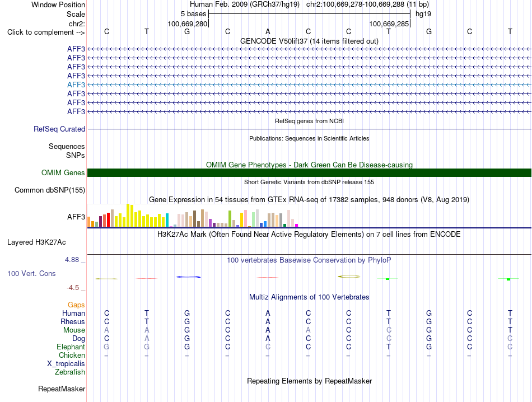Click the GTEx Gene Expression track title
Image resolution: width=532 pixels, height=402 pixels.
309,200
